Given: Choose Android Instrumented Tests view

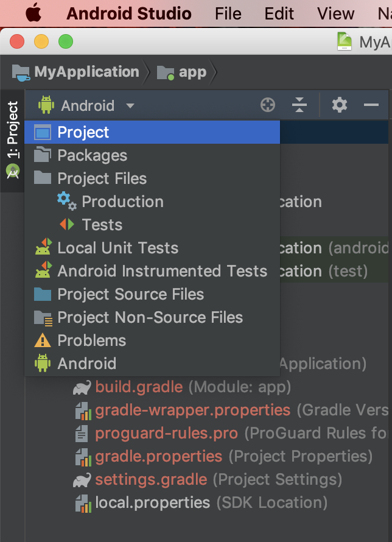Looking at the screenshot, I should pyautogui.click(x=152, y=271).
